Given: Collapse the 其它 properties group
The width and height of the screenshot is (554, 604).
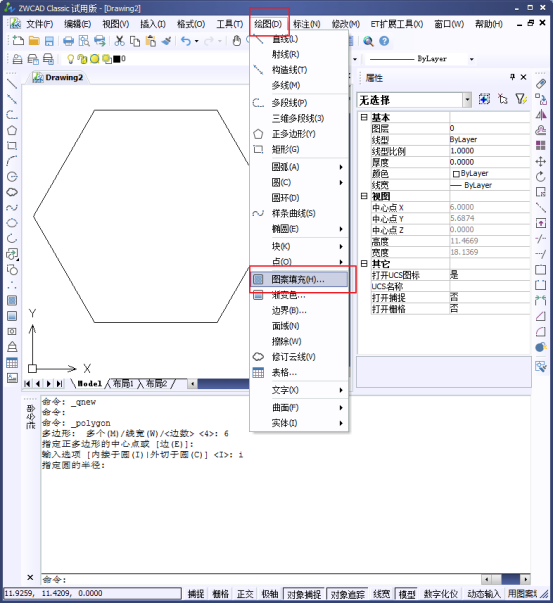Looking at the screenshot, I should point(364,263).
